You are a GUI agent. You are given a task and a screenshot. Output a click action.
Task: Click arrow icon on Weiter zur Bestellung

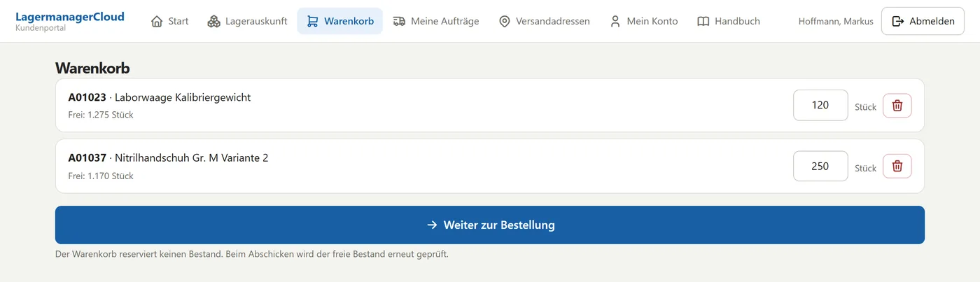(432, 225)
